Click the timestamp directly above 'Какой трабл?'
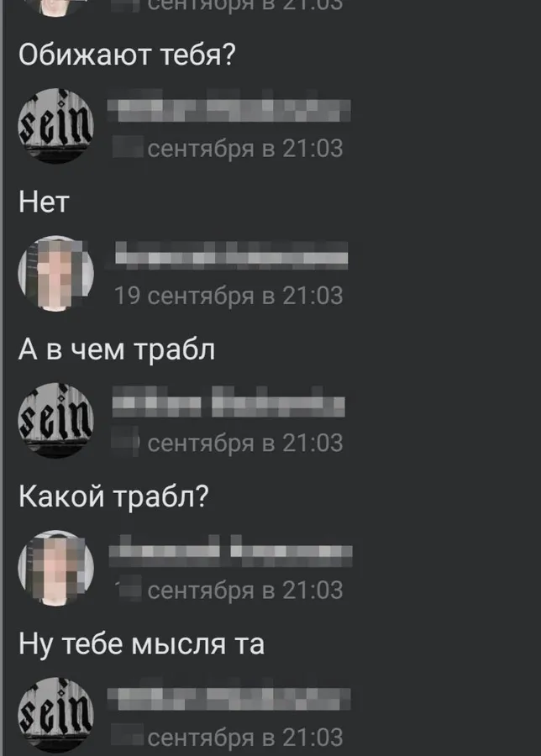Viewport: 541px width, 756px height. tap(228, 443)
